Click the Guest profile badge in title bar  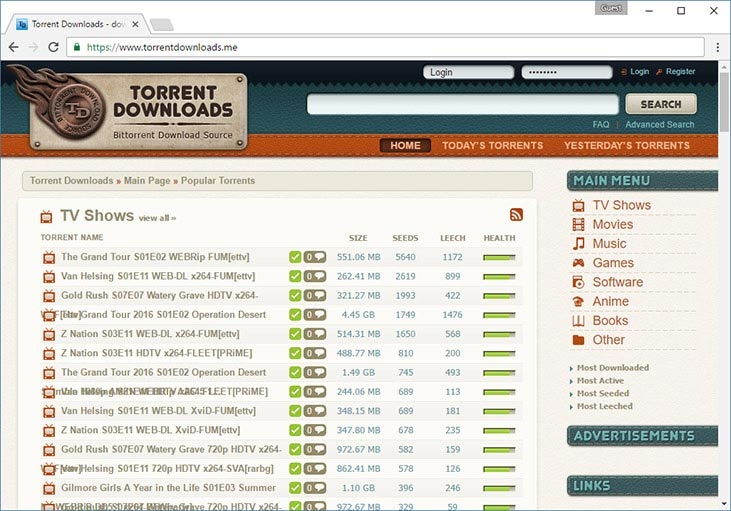click(611, 8)
